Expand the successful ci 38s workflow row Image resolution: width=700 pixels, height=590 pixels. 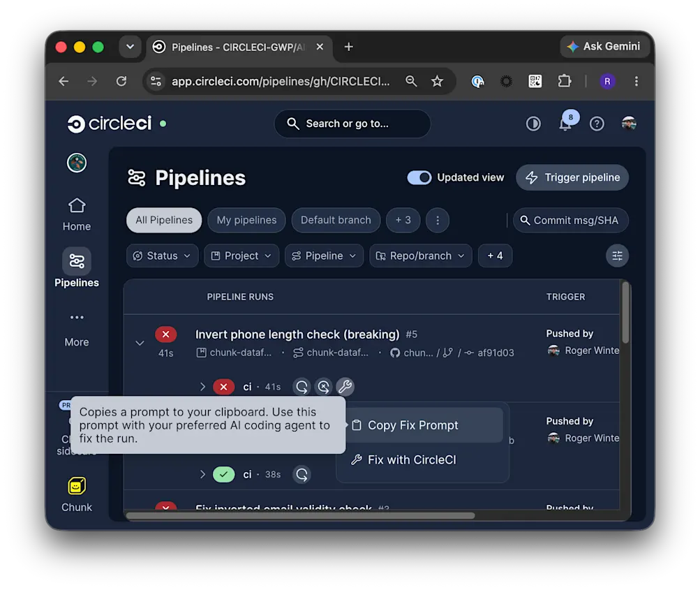202,474
